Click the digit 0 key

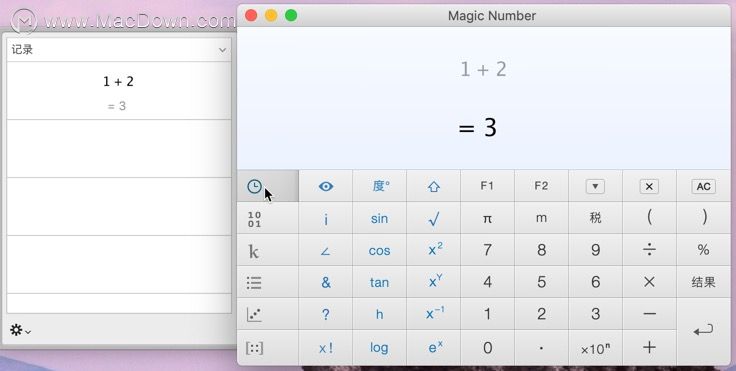click(487, 348)
